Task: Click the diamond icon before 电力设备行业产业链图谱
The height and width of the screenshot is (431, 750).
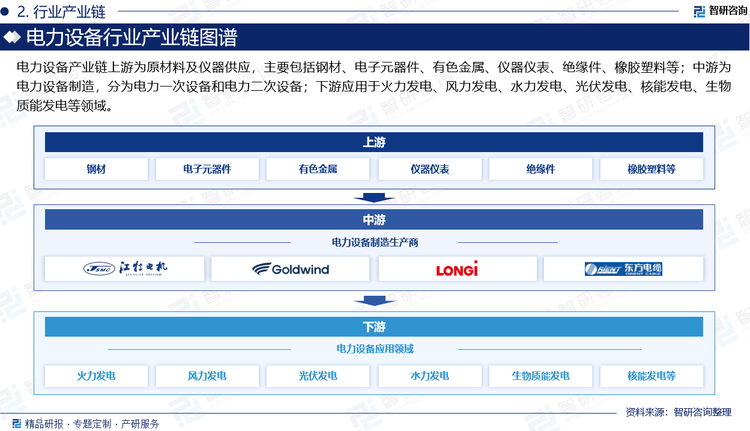Action: [x=12, y=37]
